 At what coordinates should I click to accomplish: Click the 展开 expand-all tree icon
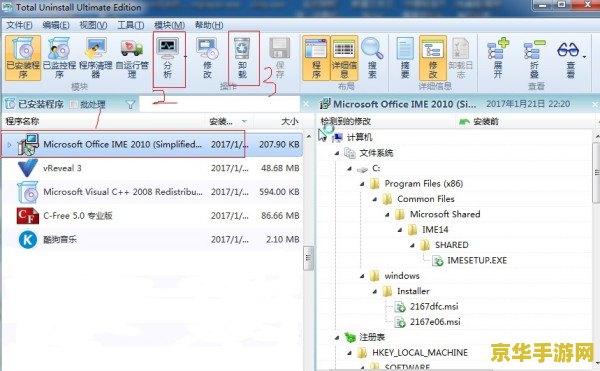[x=498, y=57]
